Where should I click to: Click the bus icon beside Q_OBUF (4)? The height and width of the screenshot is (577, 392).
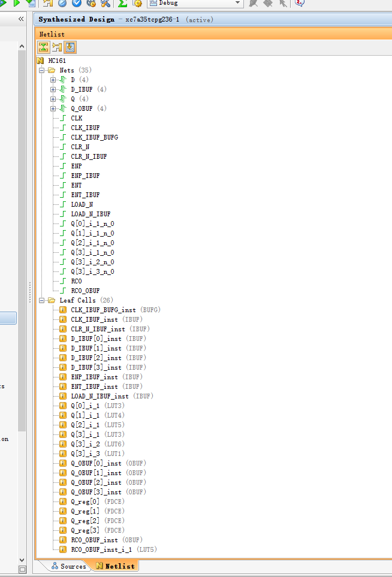click(x=63, y=108)
